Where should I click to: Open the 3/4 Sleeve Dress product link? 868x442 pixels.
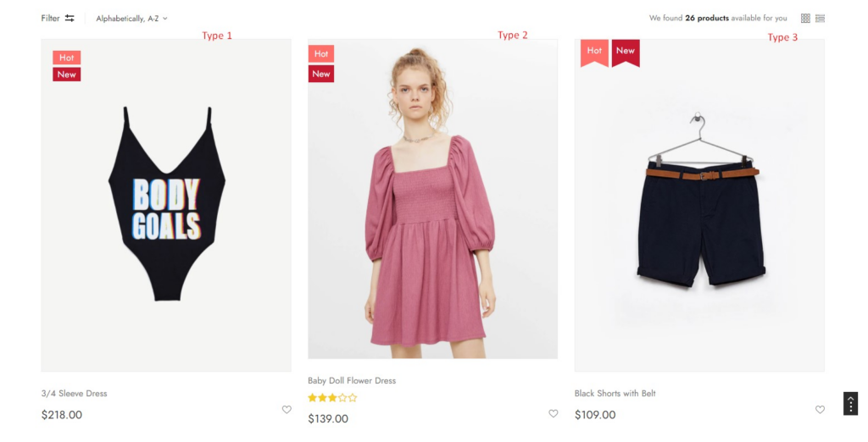point(75,394)
